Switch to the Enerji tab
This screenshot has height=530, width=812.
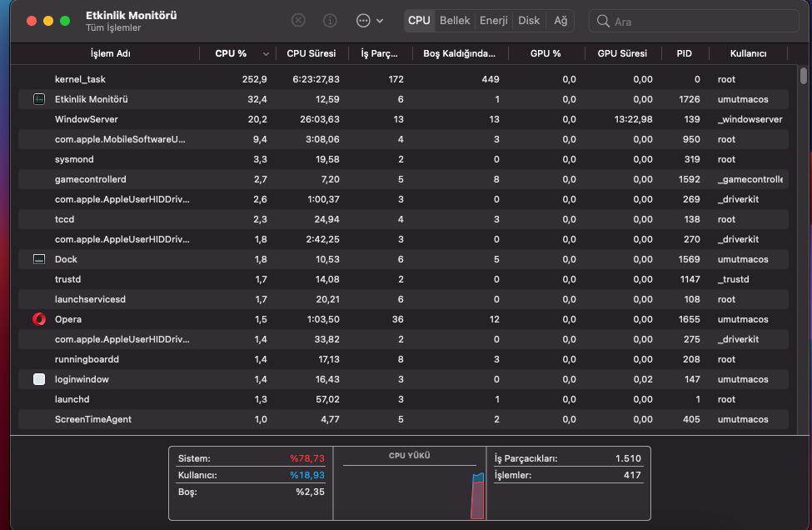click(494, 21)
